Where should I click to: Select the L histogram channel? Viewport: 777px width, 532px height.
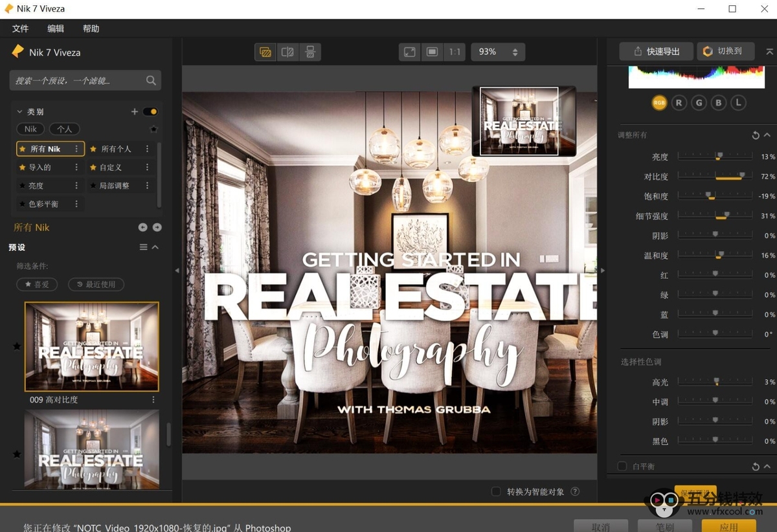(x=738, y=102)
